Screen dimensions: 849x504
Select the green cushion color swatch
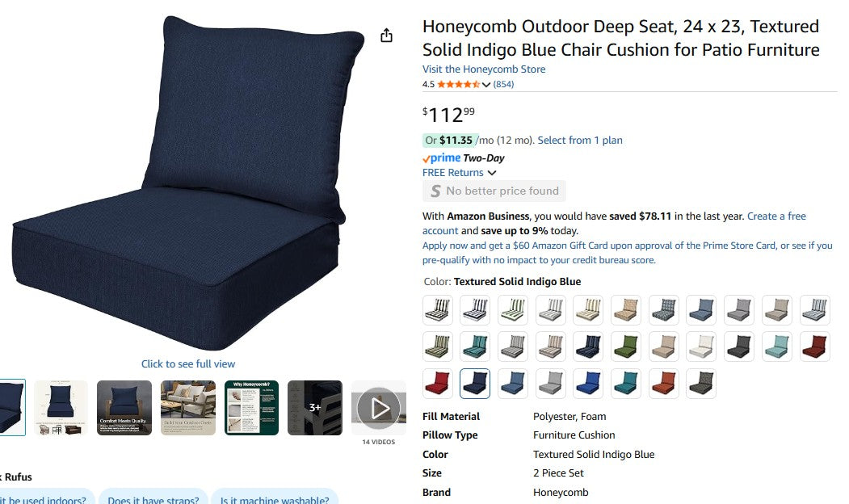(626, 346)
